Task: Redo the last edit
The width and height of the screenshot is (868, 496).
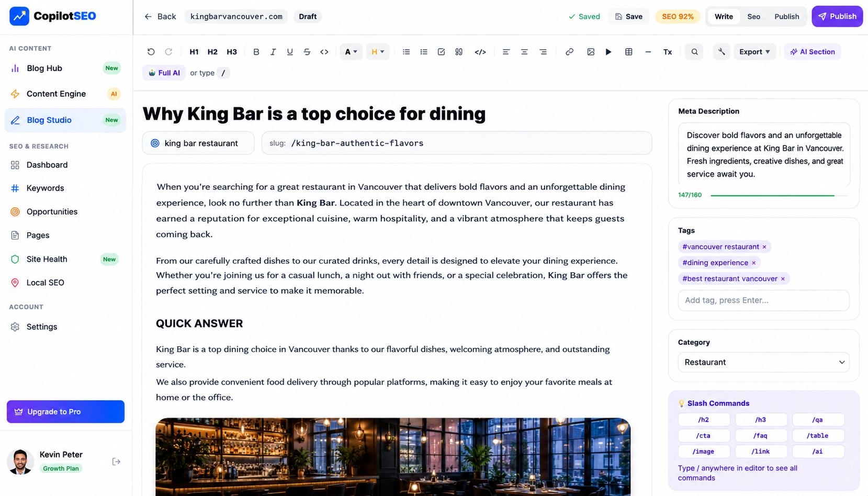Action: pos(168,52)
